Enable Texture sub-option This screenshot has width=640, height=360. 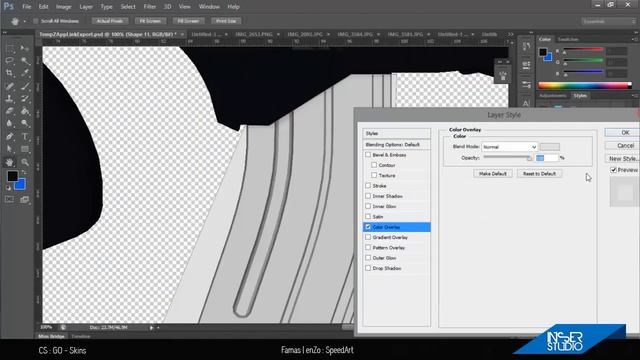coord(374,176)
